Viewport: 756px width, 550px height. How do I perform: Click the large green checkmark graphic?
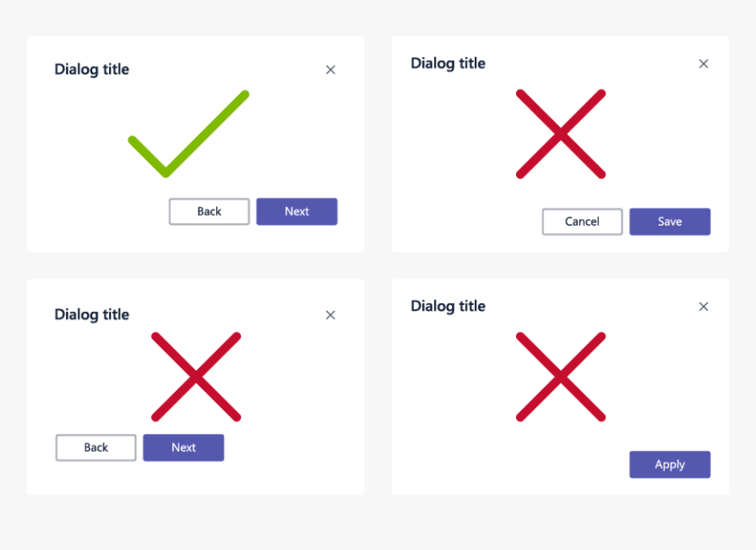coord(188,134)
